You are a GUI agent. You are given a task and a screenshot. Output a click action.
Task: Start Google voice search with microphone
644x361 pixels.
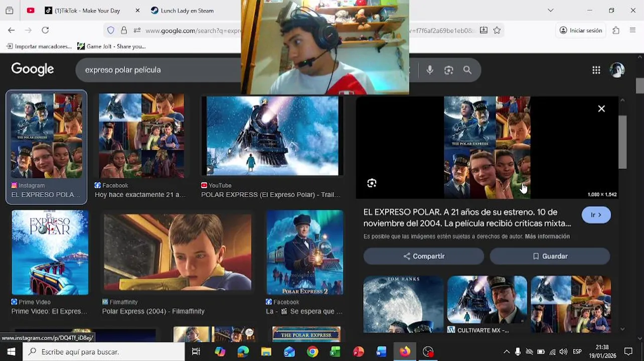click(430, 70)
